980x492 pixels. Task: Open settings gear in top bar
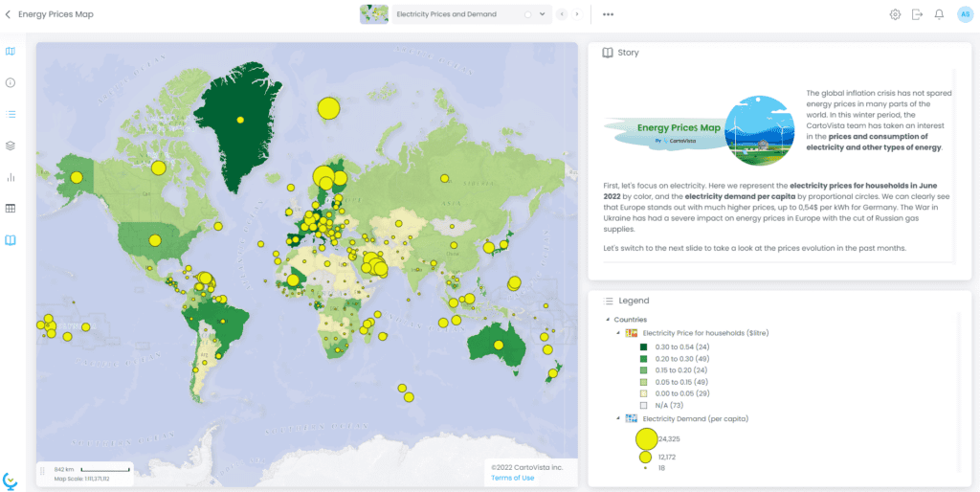pyautogui.click(x=895, y=14)
